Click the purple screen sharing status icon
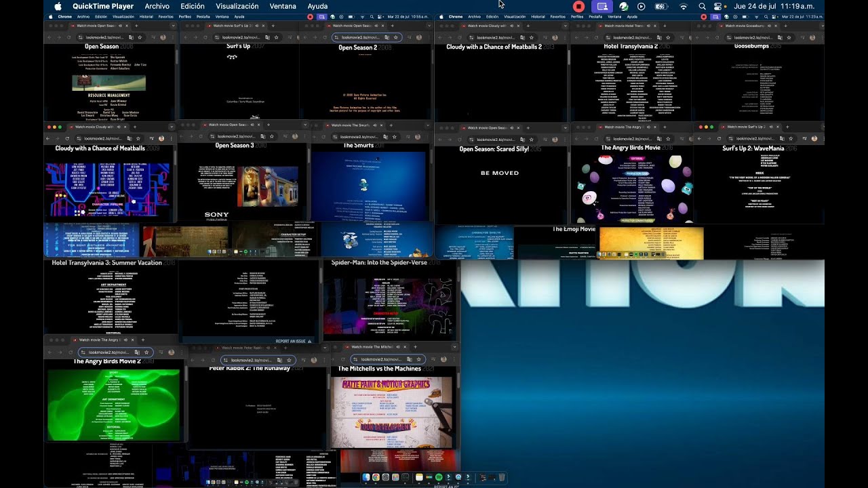This screenshot has width=868, height=488. pyautogui.click(x=601, y=6)
